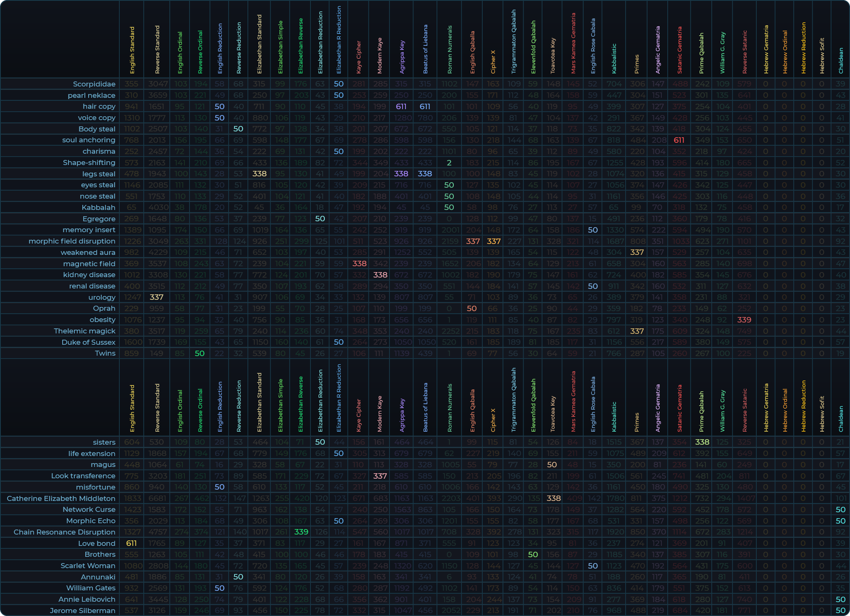The width and height of the screenshot is (850, 616).
Task: Click highlighted 339 in obesity row
Action: pos(744,320)
